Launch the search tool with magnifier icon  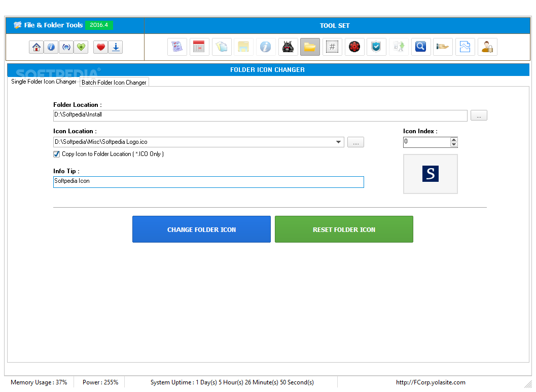click(420, 47)
